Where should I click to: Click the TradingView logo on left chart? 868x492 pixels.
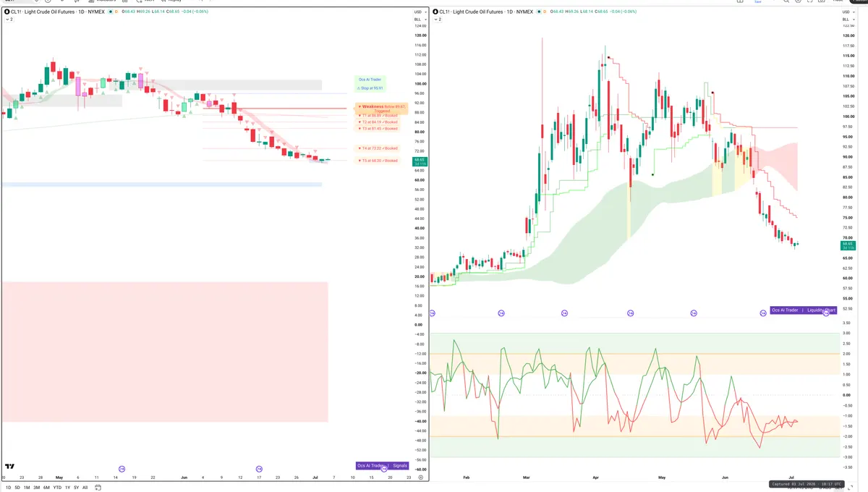[9, 467]
